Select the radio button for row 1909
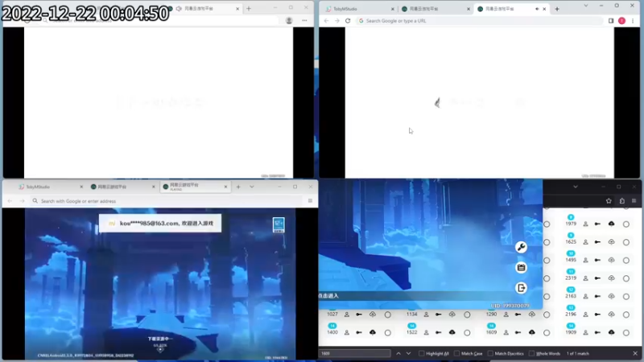 [626, 332]
